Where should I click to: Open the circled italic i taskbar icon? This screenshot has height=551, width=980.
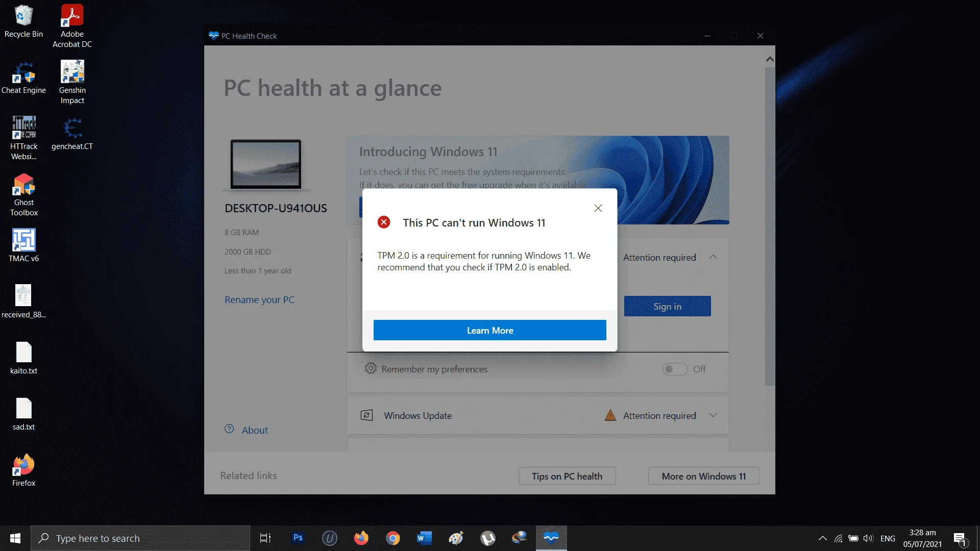coord(330,538)
